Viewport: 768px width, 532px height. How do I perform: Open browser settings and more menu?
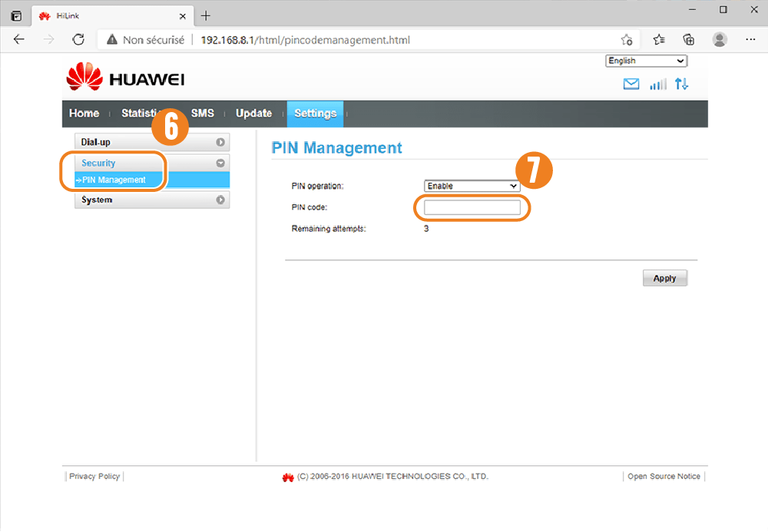click(750, 40)
